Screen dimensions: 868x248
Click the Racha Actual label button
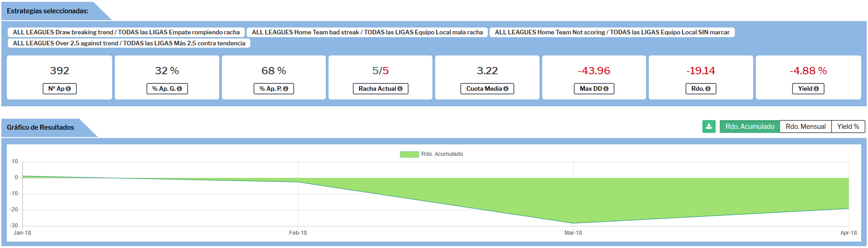tap(380, 89)
